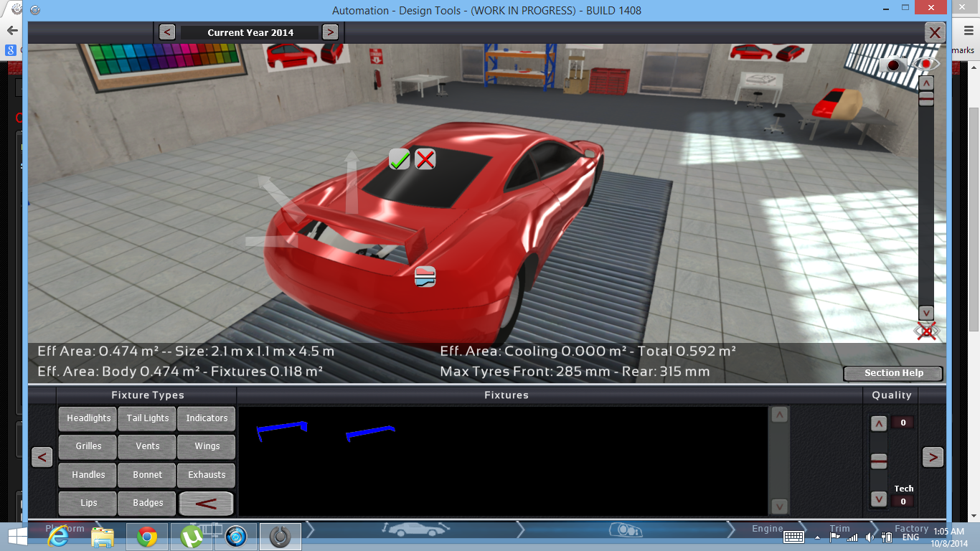980x551 pixels.
Task: Select Lips fixture type
Action: tap(89, 503)
